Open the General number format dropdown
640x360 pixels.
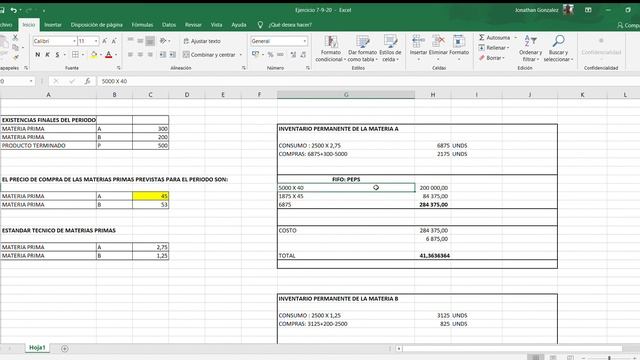pyautogui.click(x=304, y=41)
